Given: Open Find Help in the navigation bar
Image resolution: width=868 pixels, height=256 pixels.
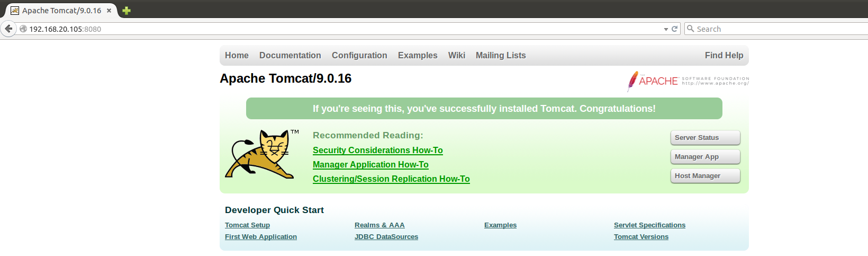Looking at the screenshot, I should point(724,55).
